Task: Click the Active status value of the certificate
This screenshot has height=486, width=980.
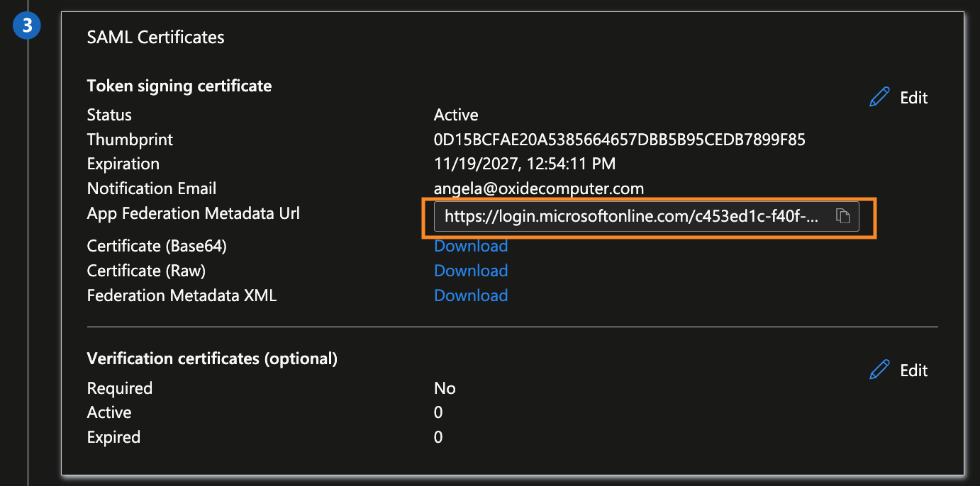Action: tap(456, 115)
